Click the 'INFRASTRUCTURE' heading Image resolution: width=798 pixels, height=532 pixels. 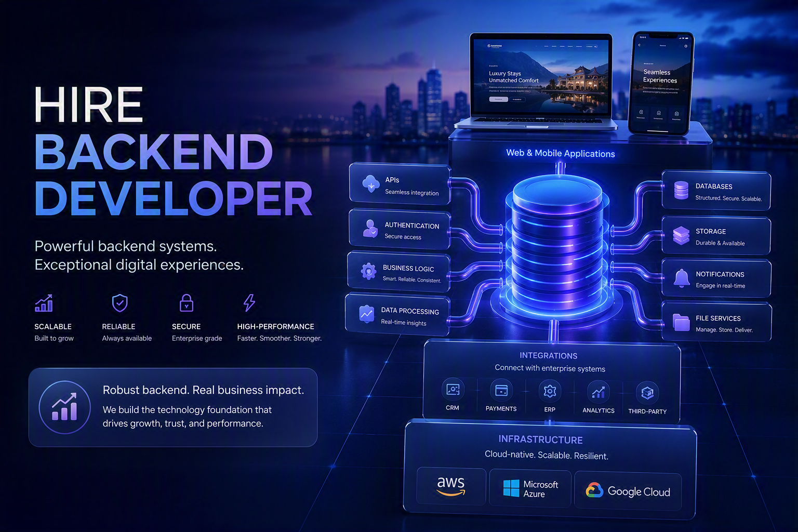point(540,440)
